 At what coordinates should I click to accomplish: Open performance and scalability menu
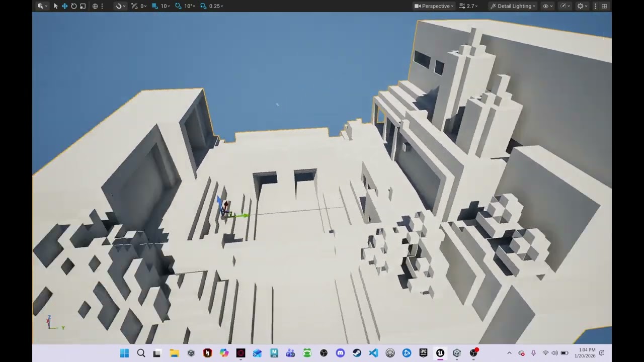565,6
